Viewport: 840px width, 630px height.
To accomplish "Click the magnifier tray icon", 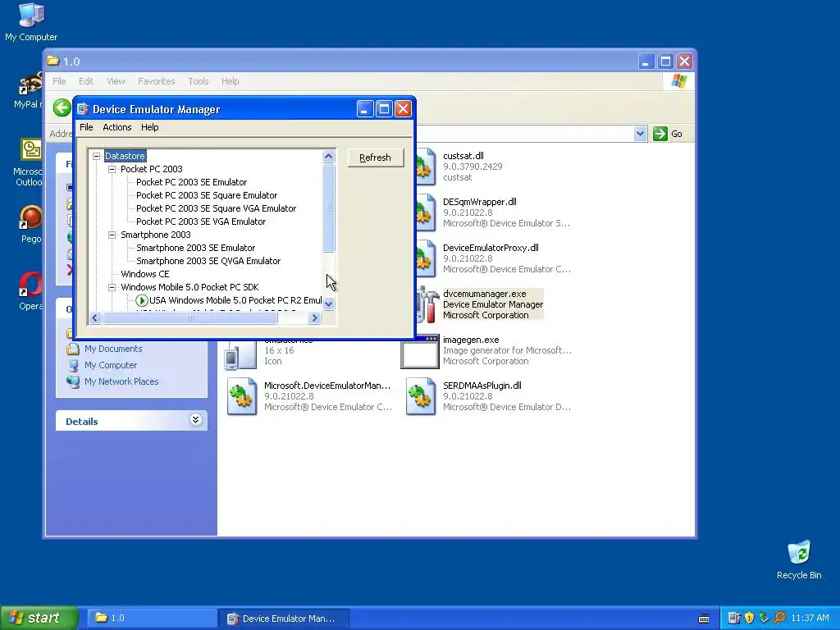I will [x=779, y=619].
